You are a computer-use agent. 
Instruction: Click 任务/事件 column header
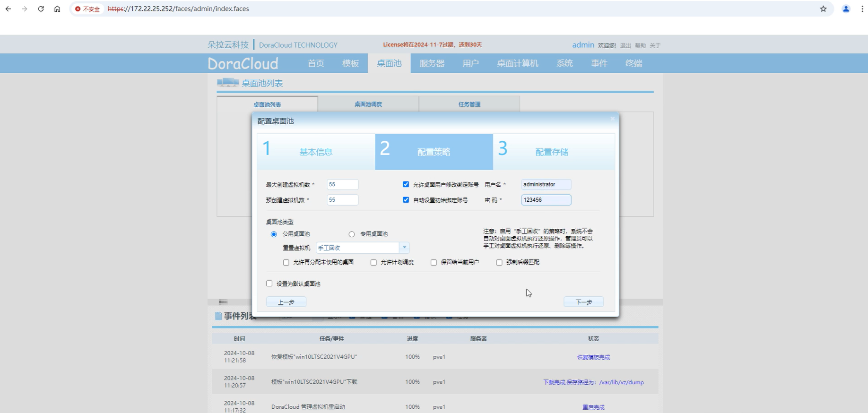(331, 339)
